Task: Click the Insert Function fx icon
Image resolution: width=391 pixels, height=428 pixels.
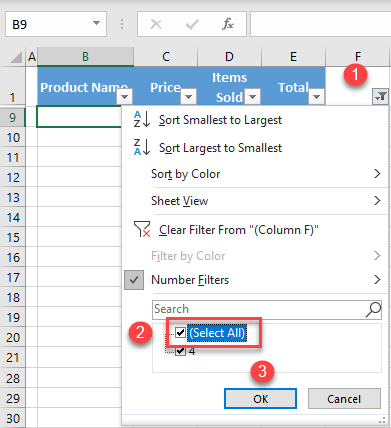Action: [228, 24]
